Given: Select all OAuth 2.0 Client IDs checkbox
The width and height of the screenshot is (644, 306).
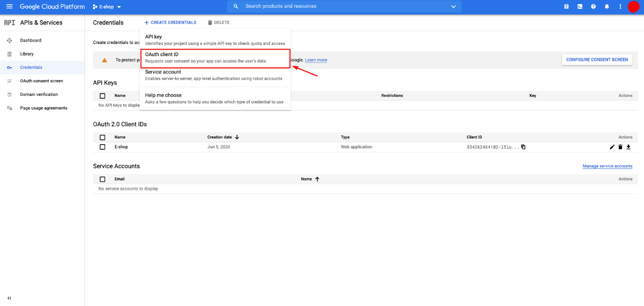Looking at the screenshot, I should click(x=102, y=137).
